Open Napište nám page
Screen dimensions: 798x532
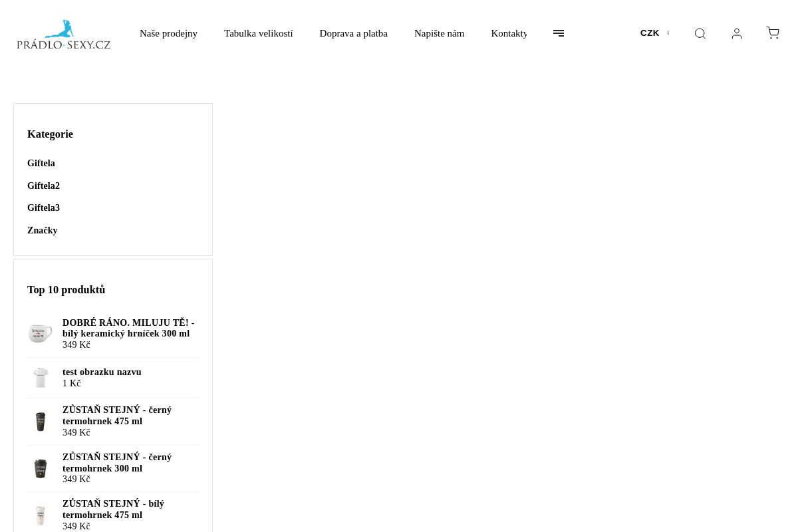[x=439, y=33]
